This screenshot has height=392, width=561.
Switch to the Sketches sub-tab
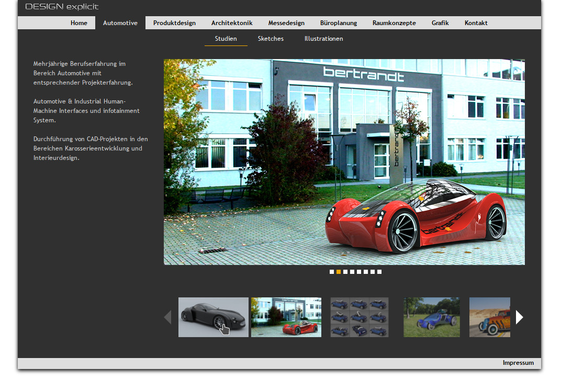click(271, 39)
